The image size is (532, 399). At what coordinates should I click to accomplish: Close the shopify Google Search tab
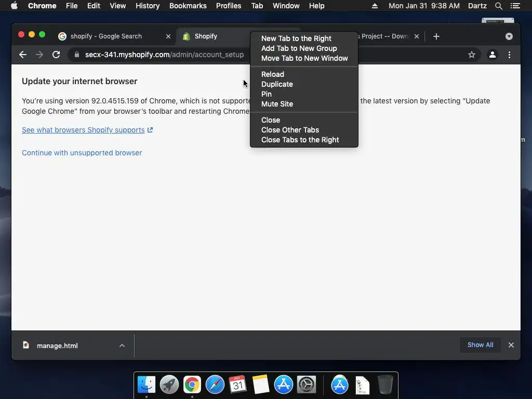168,36
